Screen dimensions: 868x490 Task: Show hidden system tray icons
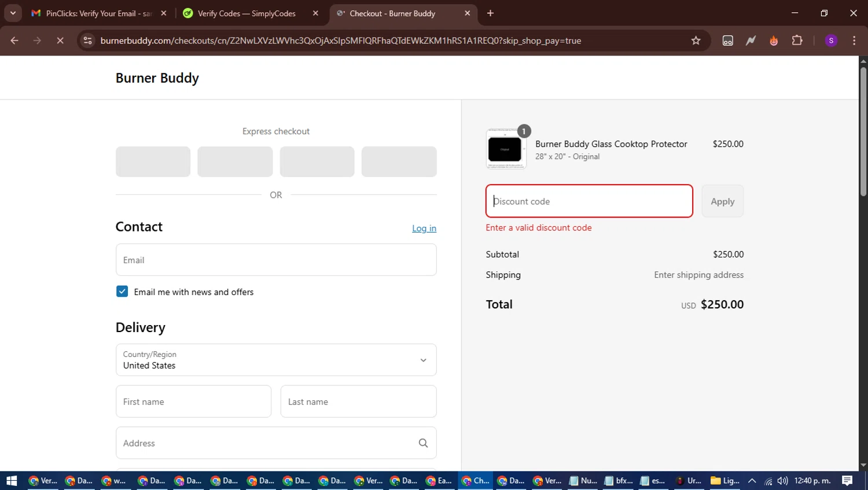pyautogui.click(x=752, y=481)
